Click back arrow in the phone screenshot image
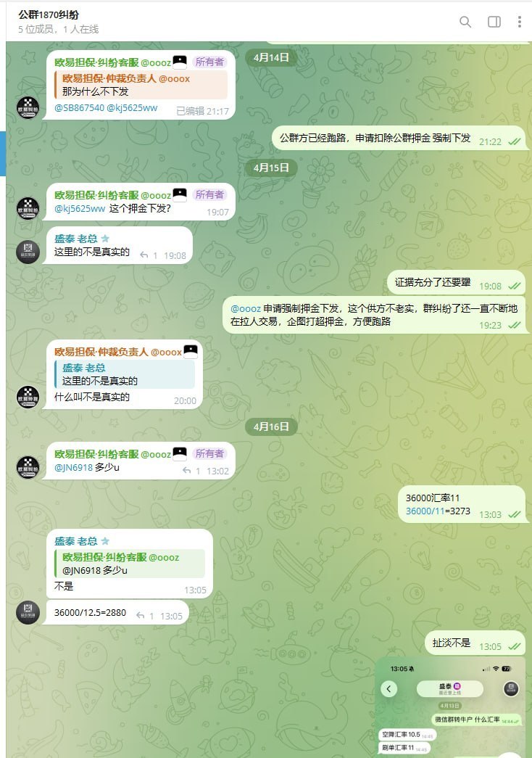 pyautogui.click(x=389, y=689)
